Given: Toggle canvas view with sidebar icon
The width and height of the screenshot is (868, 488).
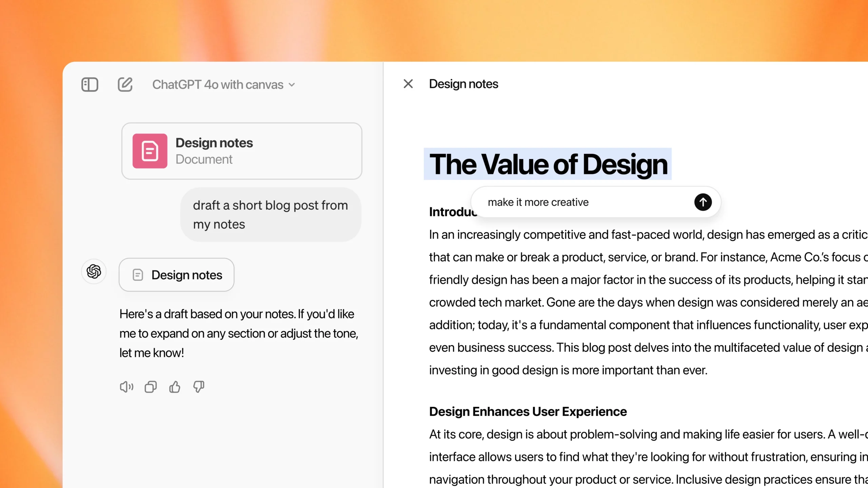Looking at the screenshot, I should (90, 84).
